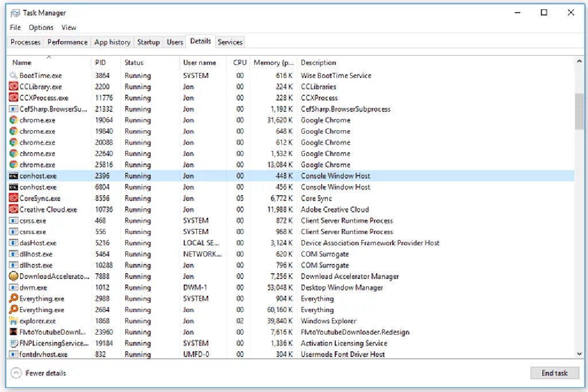Viewport: 588px width, 392px height.
Task: Sort by the CPU column header
Action: pyautogui.click(x=239, y=63)
